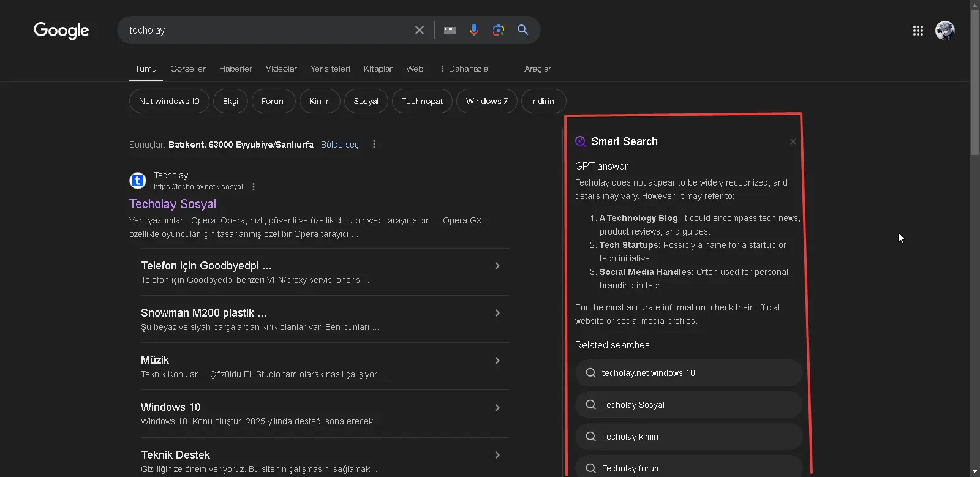
Task: Click the scrollbar down arrow
Action: point(974,472)
